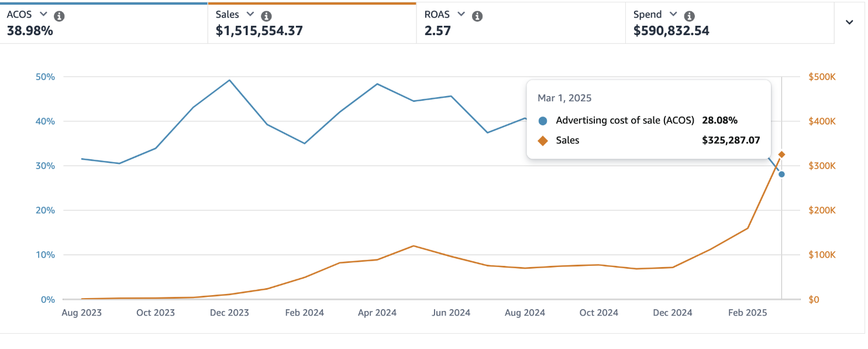Open the Sales metric dropdown arrow
This screenshot has width=868, height=349.
(x=250, y=15)
